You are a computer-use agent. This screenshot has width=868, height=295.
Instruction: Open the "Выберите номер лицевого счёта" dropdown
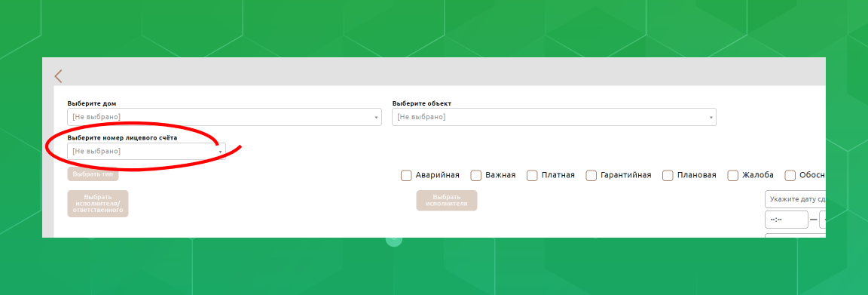pyautogui.click(x=147, y=152)
